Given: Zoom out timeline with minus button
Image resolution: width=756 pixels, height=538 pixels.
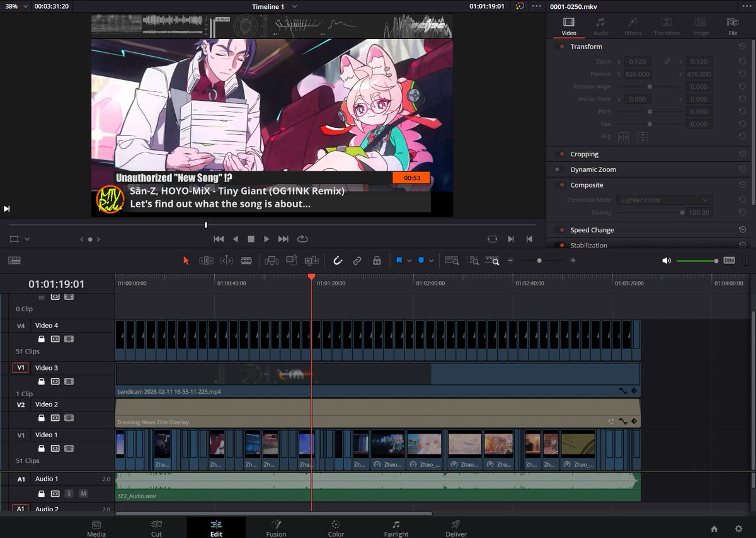Looking at the screenshot, I should (510, 260).
